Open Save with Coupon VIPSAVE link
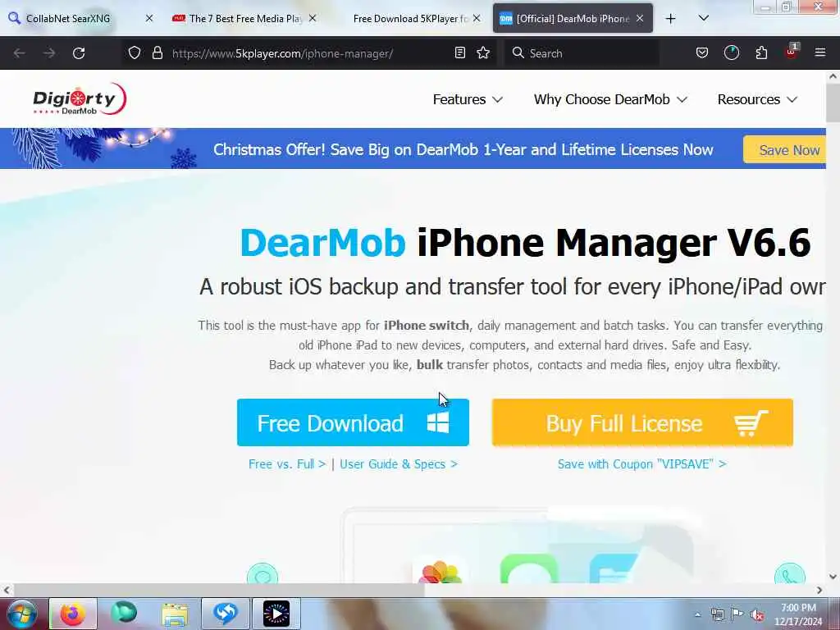The height and width of the screenshot is (630, 840). pos(641,464)
